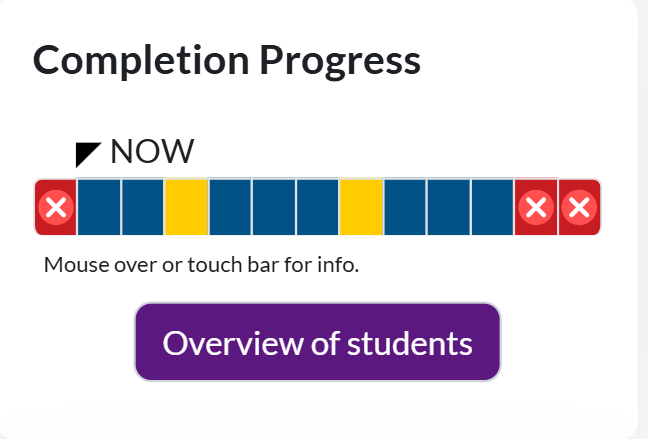Click the NOW label above the bar

click(152, 152)
